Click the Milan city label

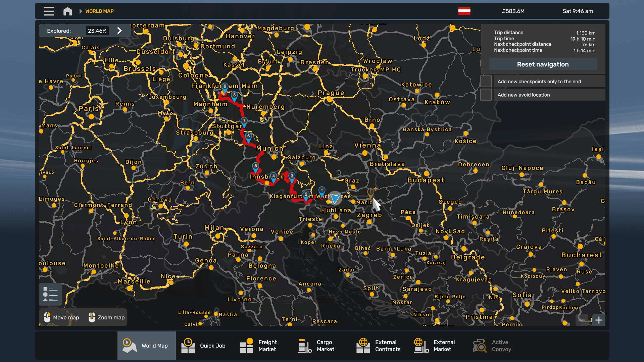(x=214, y=228)
